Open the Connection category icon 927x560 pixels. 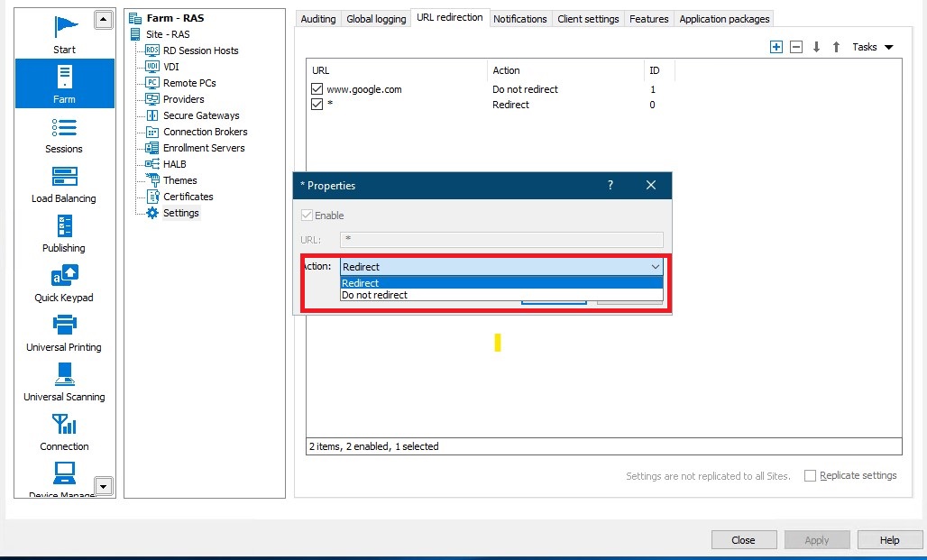pyautogui.click(x=64, y=425)
